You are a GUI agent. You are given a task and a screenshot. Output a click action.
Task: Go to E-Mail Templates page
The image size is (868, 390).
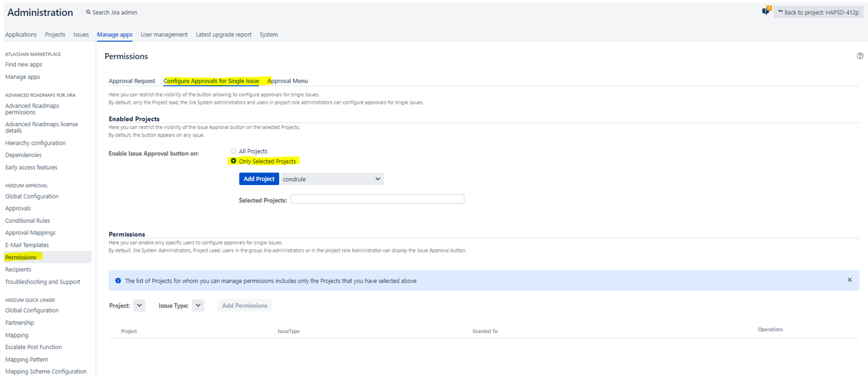27,245
